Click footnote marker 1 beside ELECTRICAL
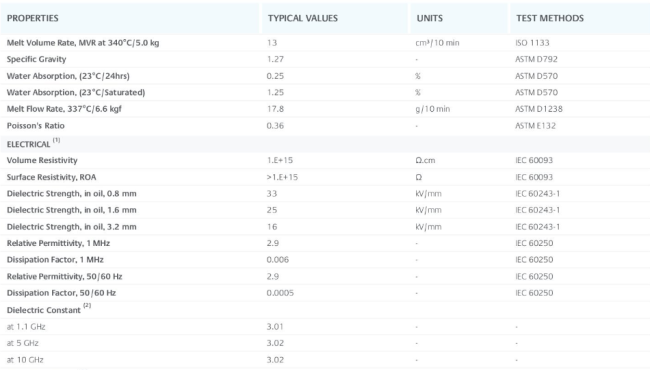 tap(56, 140)
